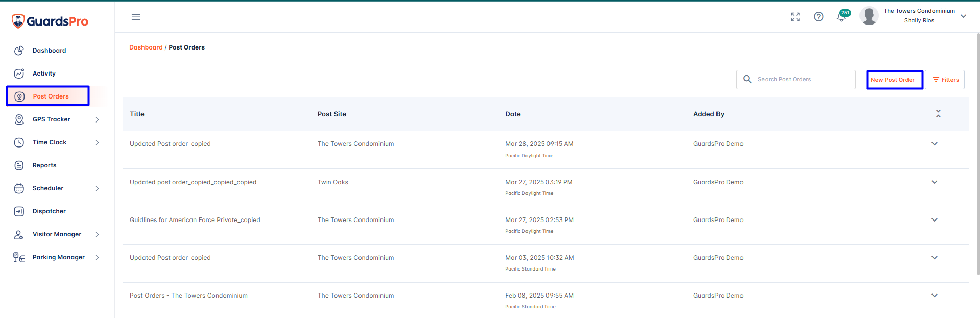This screenshot has width=980, height=318.
Task: Click the Parking Manager icon
Action: point(19,257)
